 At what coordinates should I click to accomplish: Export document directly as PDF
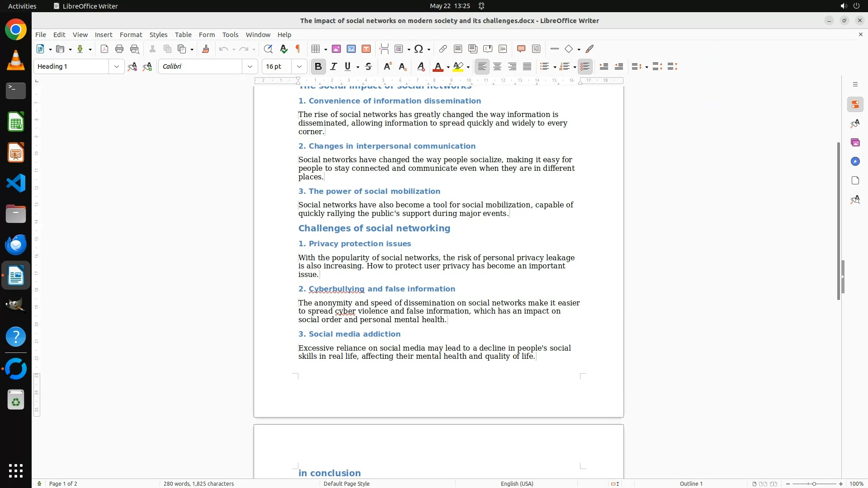click(104, 49)
